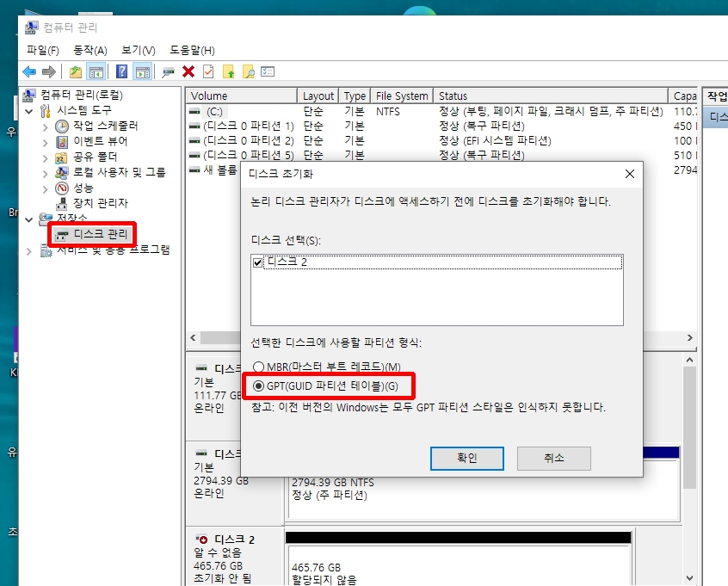Viewport: 728px width, 586px height.
Task: Toggle the 디스크 2 checkbox
Action: pos(257,262)
